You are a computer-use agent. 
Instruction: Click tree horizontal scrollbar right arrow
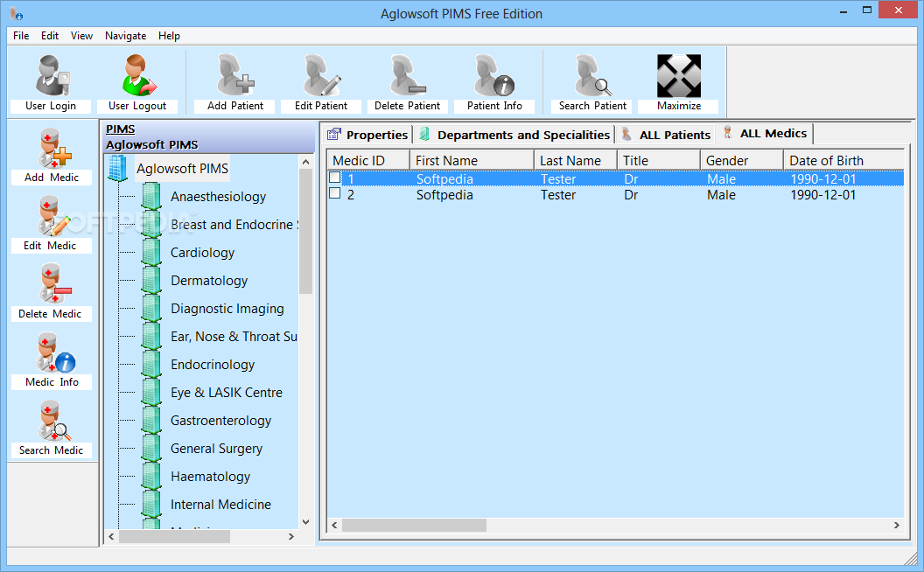(291, 536)
